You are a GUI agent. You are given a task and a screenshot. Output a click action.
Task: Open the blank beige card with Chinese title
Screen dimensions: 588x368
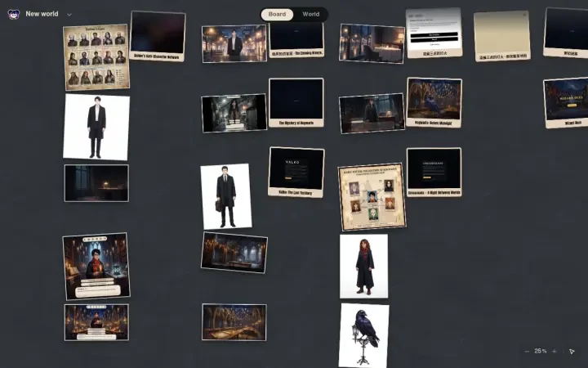[502, 36]
